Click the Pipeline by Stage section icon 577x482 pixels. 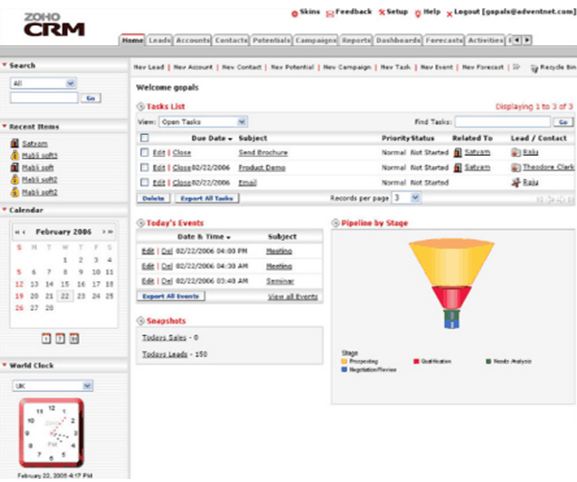click(x=335, y=223)
